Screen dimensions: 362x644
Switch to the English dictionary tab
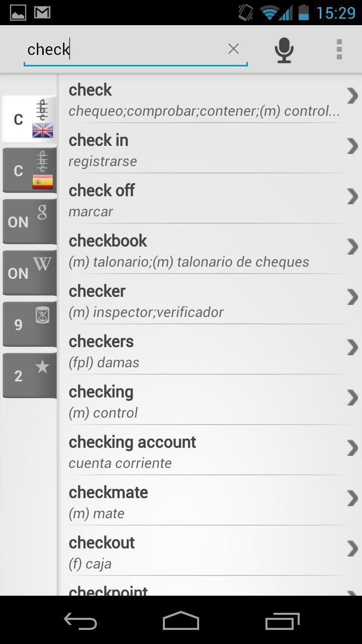(29, 119)
